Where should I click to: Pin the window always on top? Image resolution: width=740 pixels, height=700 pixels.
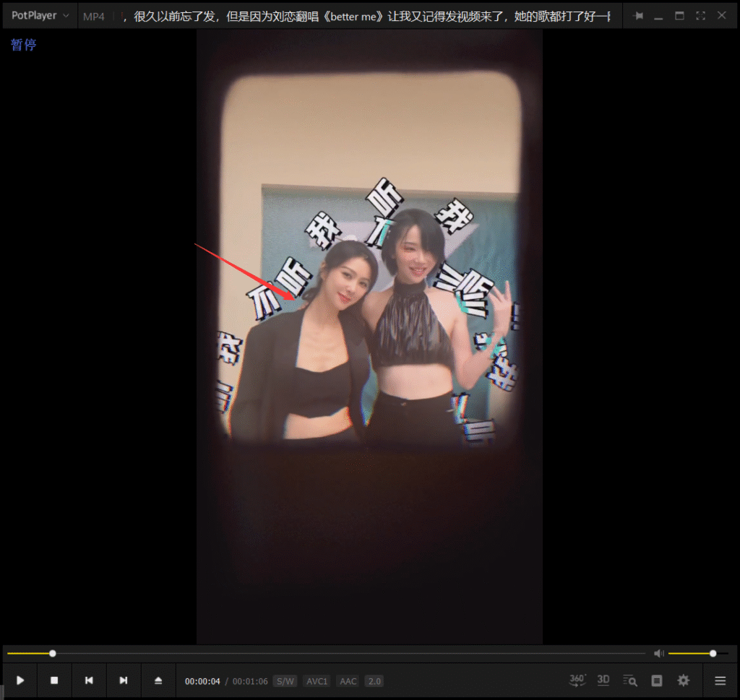(638, 15)
